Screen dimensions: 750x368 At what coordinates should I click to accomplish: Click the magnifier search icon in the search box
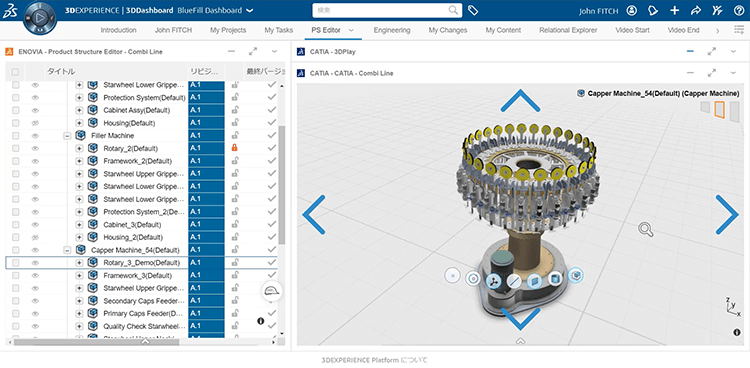[x=453, y=10]
